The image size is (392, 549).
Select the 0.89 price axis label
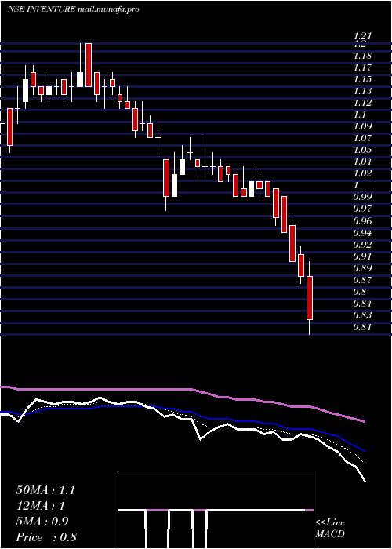[x=362, y=268]
